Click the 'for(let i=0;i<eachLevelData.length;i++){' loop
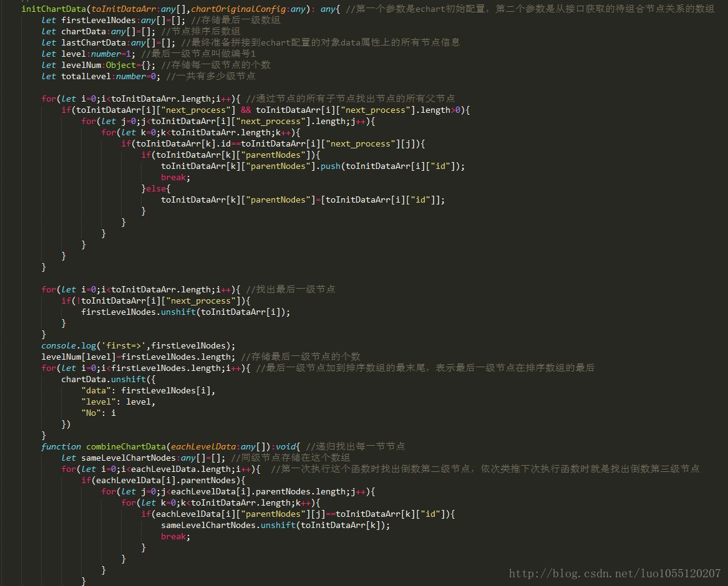Image resolution: width=728 pixels, height=586 pixels. (x=161, y=469)
